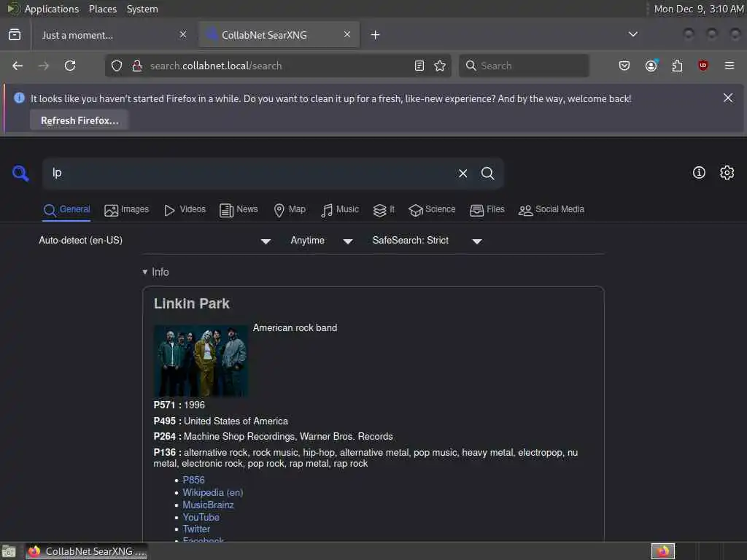Open the extensions puzzle icon
This screenshot has width=747, height=560.
(677, 66)
